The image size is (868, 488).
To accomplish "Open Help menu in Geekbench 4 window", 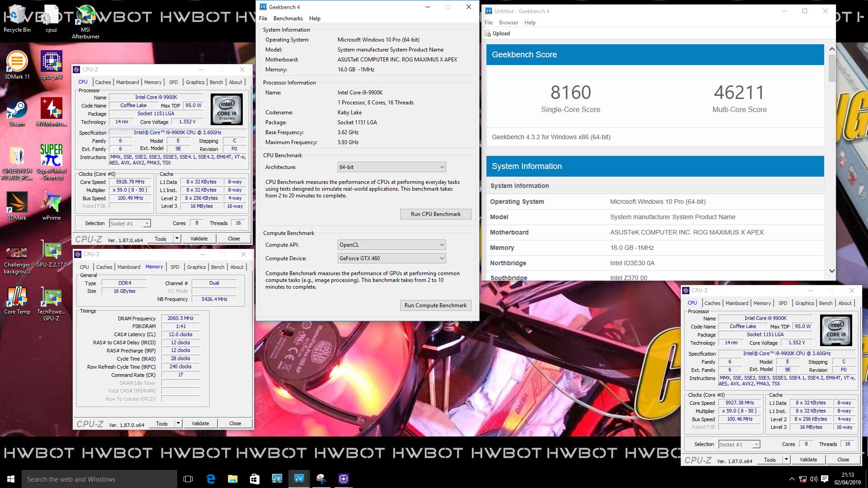I will (315, 19).
